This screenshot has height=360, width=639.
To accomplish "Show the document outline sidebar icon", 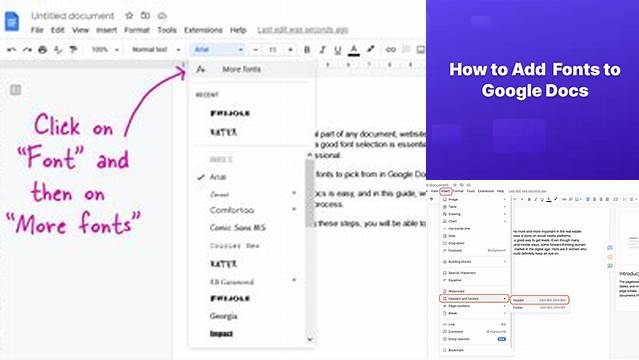I will click(x=15, y=90).
